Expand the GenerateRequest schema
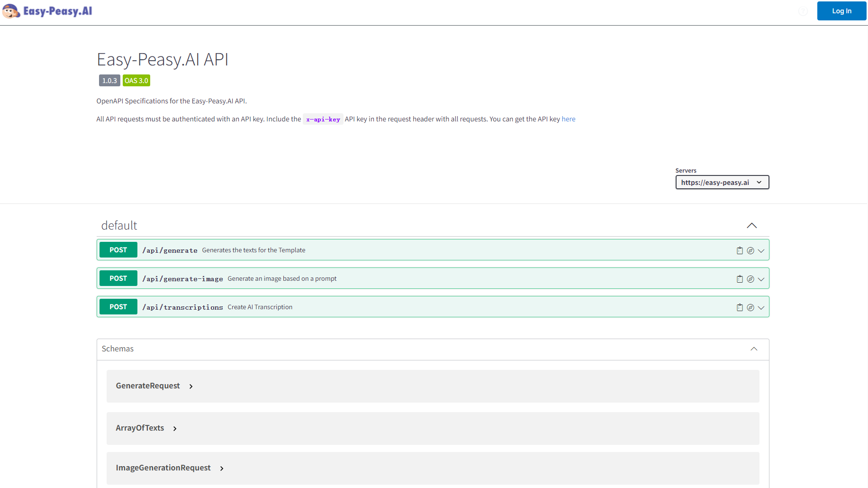The width and height of the screenshot is (868, 488). pos(191,387)
